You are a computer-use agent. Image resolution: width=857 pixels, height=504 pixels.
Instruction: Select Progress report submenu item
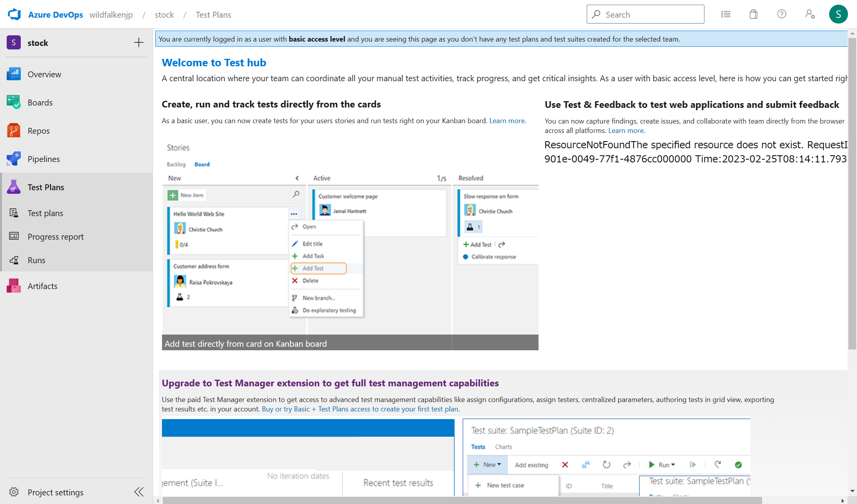click(55, 237)
